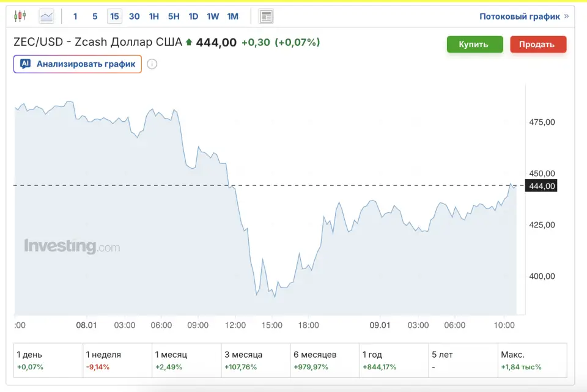Choose the 1M chart interval

coord(232,17)
